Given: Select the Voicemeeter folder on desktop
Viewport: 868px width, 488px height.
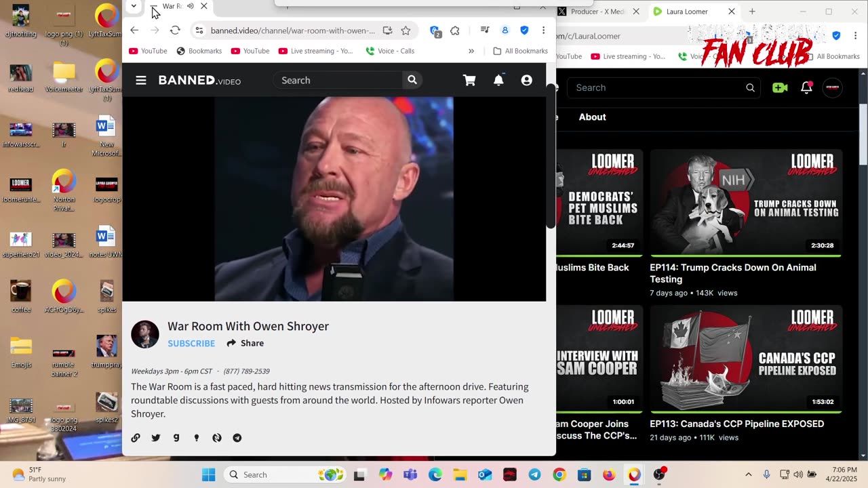Looking at the screenshot, I should point(64,77).
